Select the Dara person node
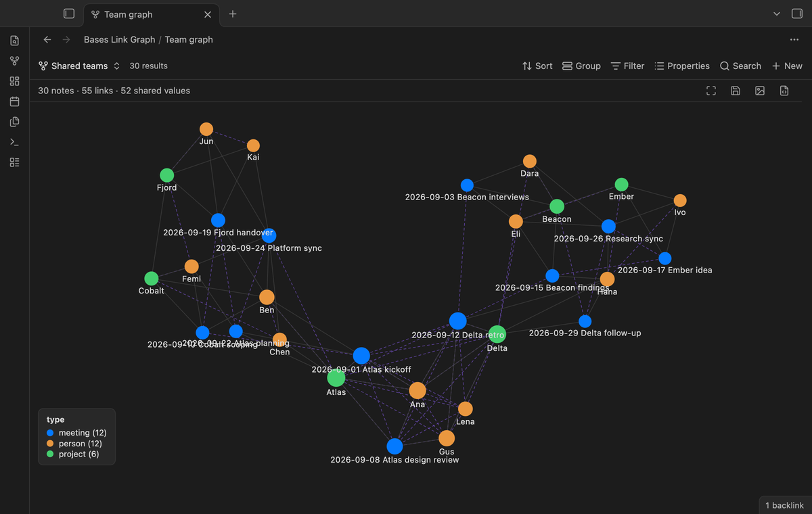This screenshot has height=514, width=812. pyautogui.click(x=530, y=162)
